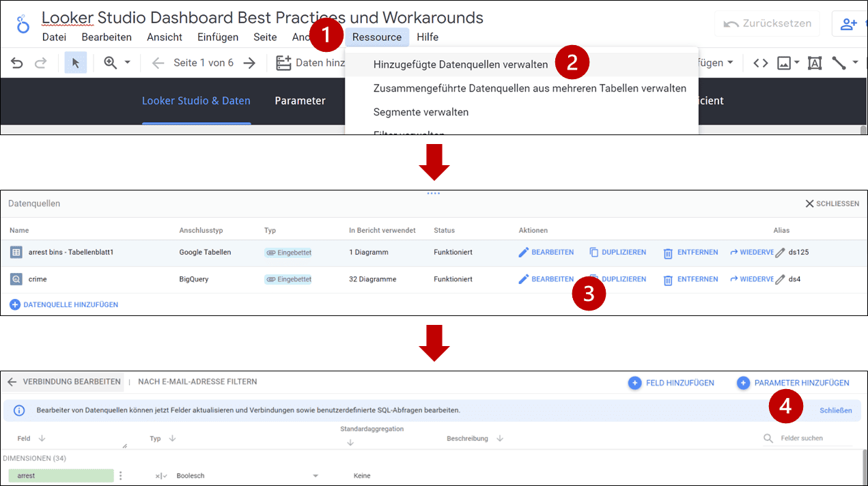Click Verbindung bearbeiten button

[x=72, y=382]
